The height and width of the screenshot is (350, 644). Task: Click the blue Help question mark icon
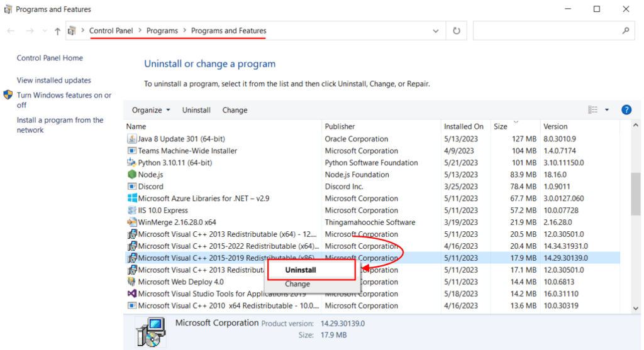click(626, 110)
